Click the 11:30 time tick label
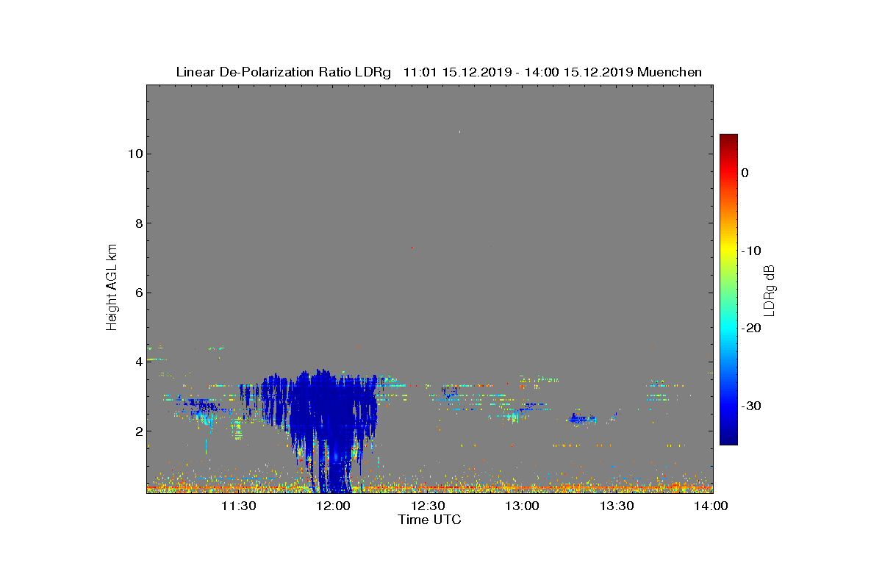This screenshot has width=882, height=588. 239,506
